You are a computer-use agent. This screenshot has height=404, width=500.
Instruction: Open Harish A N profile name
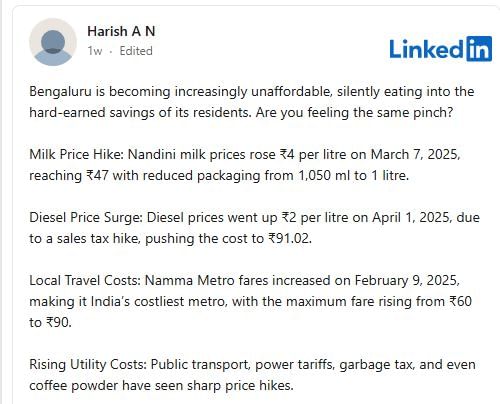pos(121,31)
